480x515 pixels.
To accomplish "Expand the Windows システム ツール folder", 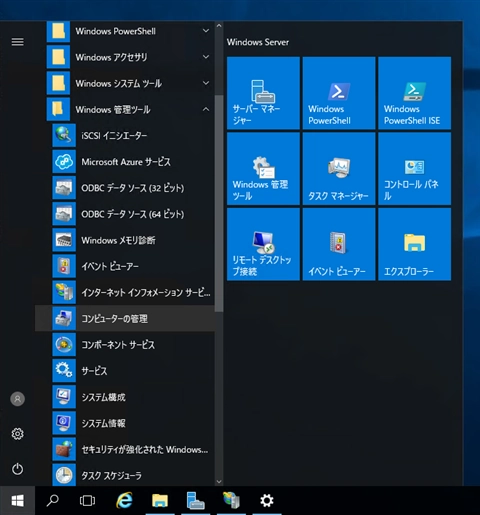I will pos(125,83).
